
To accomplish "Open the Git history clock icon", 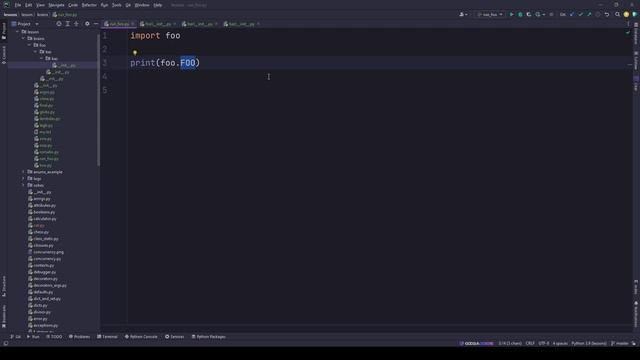I will 598,14.
